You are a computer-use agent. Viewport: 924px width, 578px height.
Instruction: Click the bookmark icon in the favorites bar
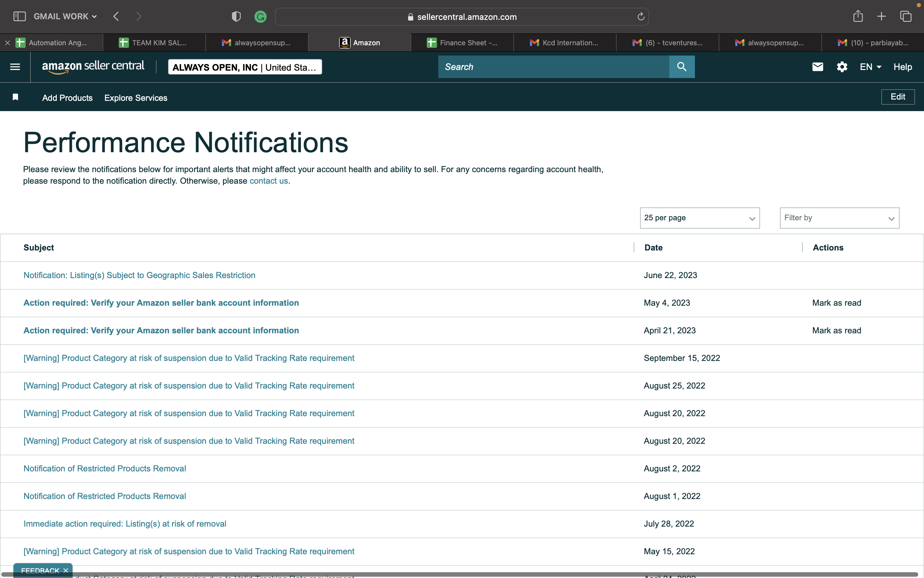[15, 97]
